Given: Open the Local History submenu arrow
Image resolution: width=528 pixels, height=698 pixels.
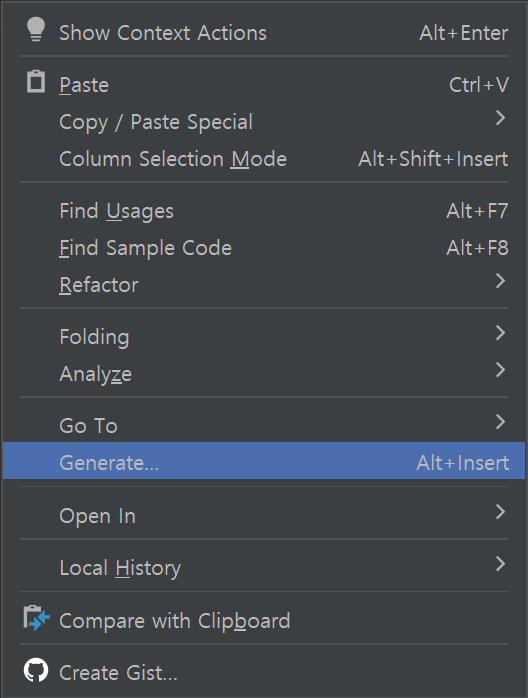Looking at the screenshot, I should click(x=500, y=564).
